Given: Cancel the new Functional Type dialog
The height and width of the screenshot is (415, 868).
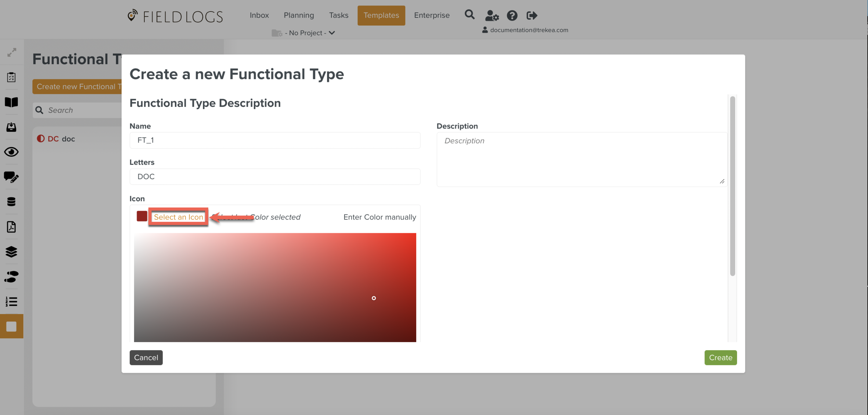Looking at the screenshot, I should [146, 357].
